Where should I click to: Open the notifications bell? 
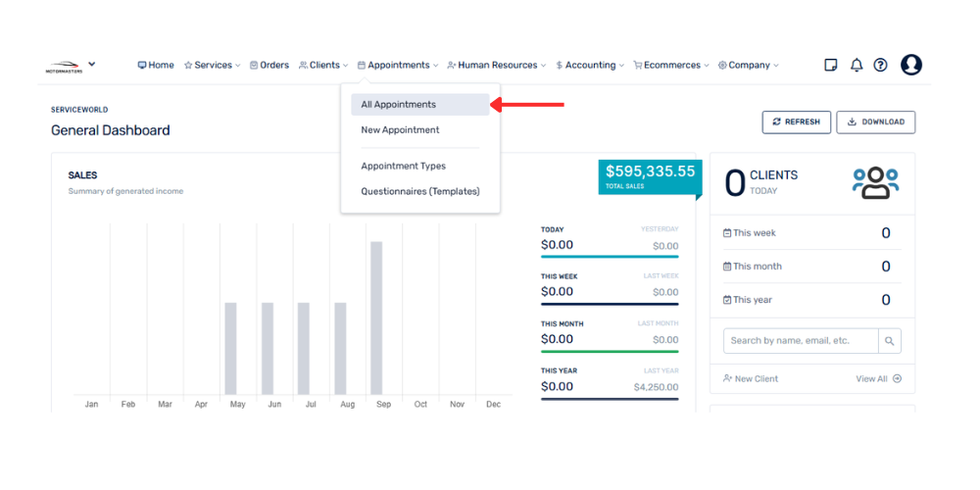(x=856, y=66)
